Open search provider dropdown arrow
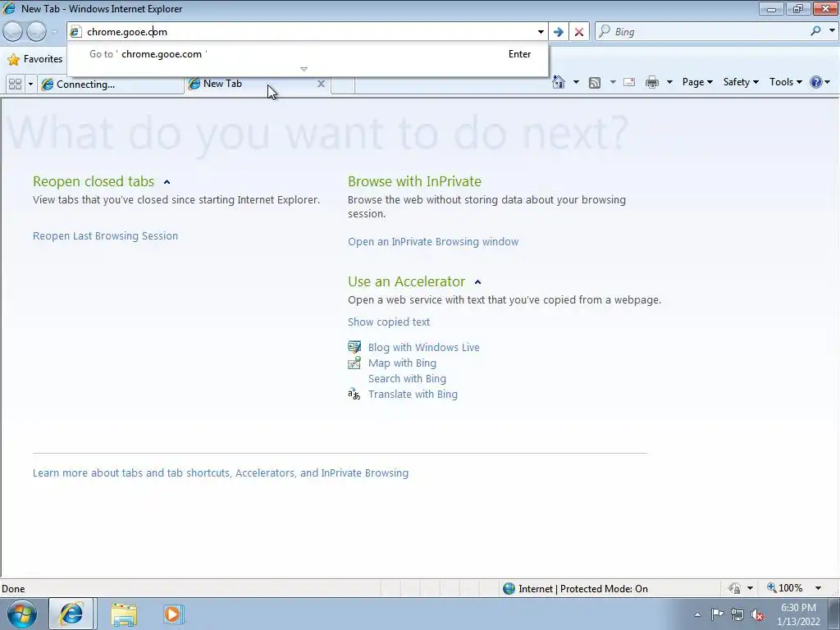This screenshot has height=630, width=840. (x=832, y=31)
